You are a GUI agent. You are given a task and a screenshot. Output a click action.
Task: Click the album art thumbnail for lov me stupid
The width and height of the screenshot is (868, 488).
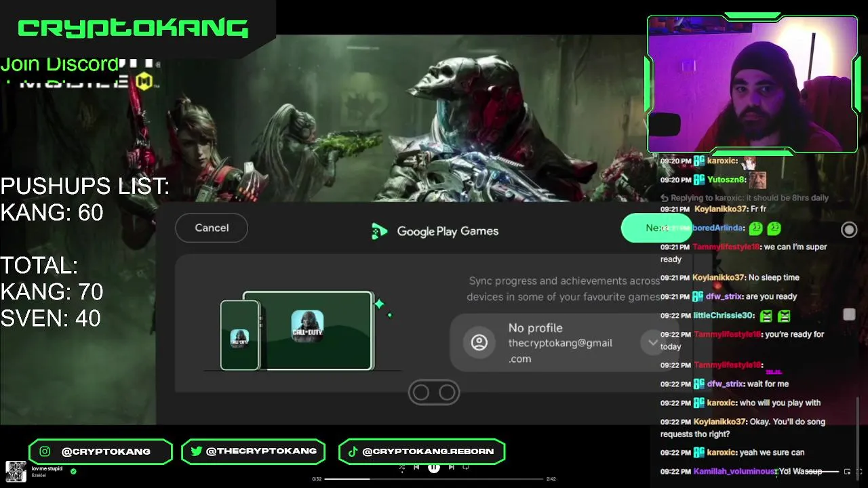click(x=16, y=471)
